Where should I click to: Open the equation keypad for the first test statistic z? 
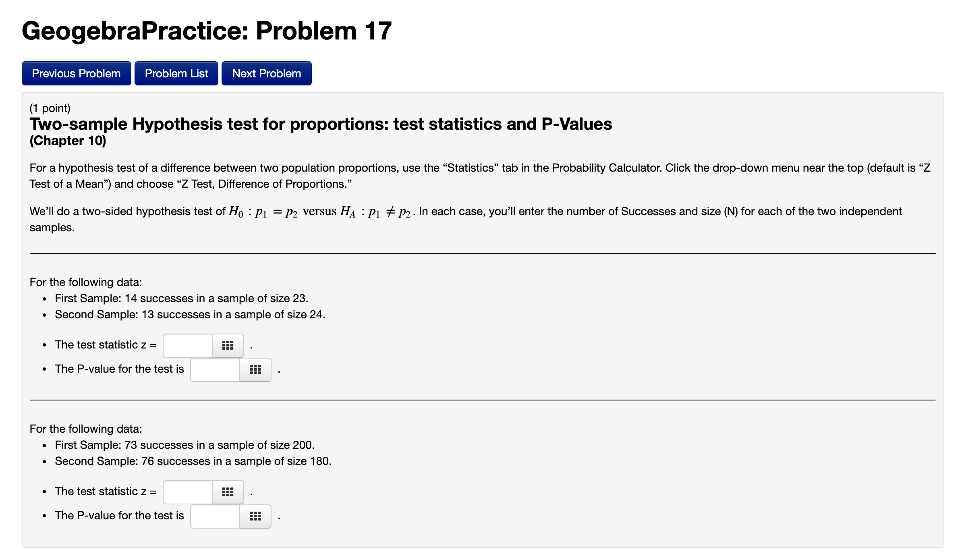227,345
